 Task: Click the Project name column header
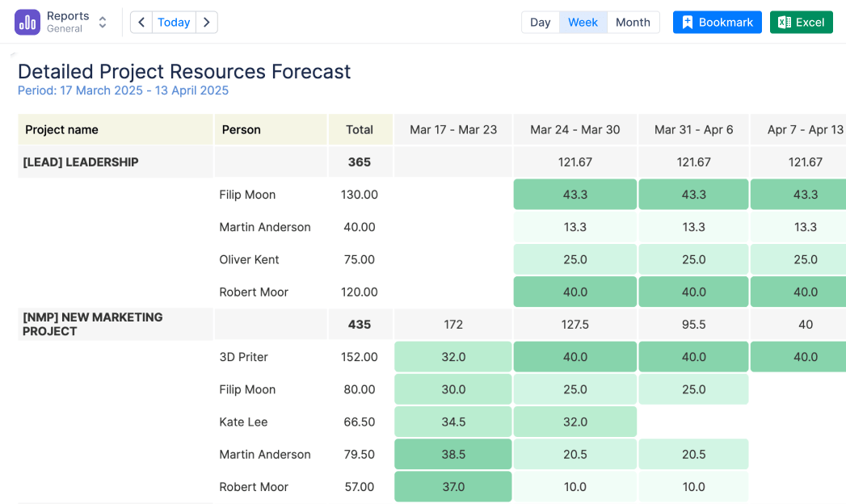116,129
